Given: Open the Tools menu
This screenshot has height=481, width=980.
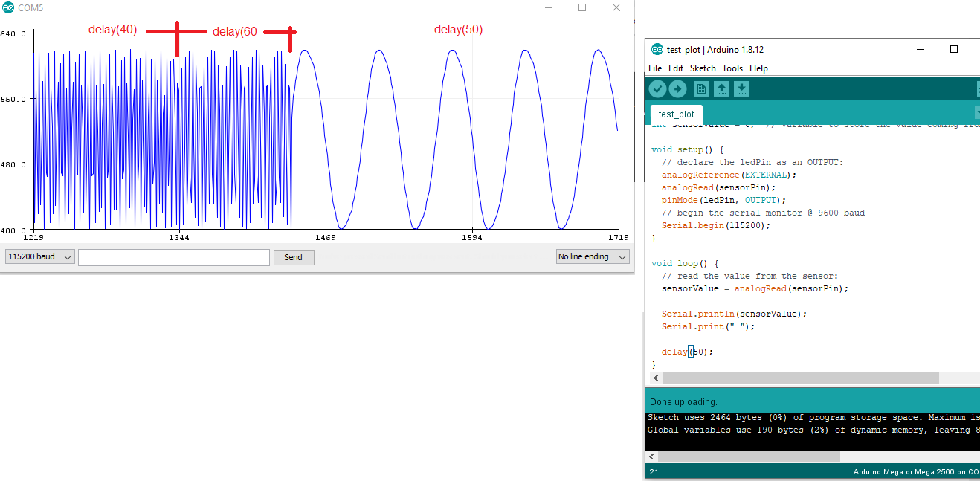Looking at the screenshot, I should click(x=732, y=68).
